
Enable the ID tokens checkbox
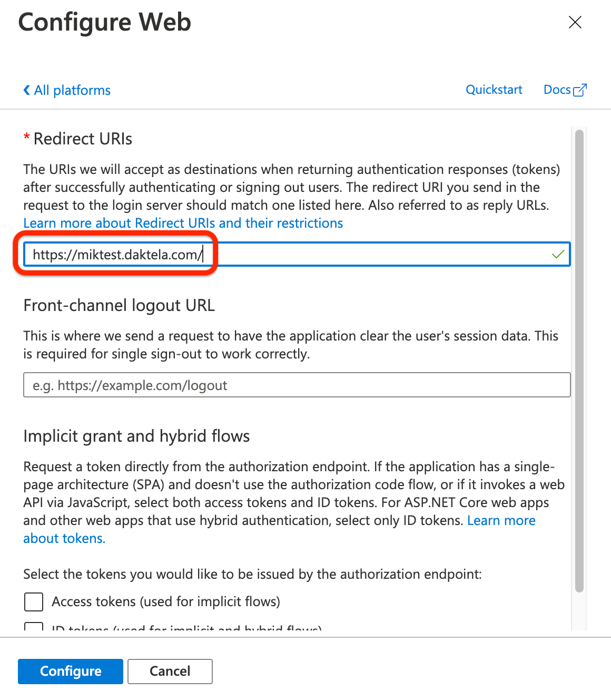33,628
